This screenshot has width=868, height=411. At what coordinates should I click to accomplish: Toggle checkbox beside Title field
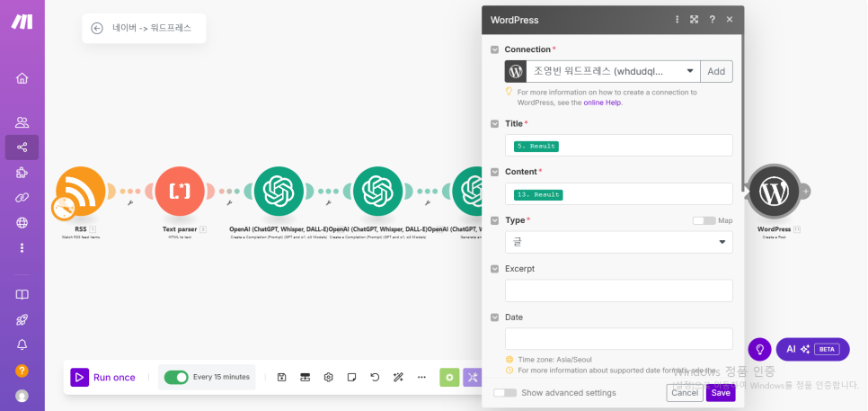tap(495, 124)
